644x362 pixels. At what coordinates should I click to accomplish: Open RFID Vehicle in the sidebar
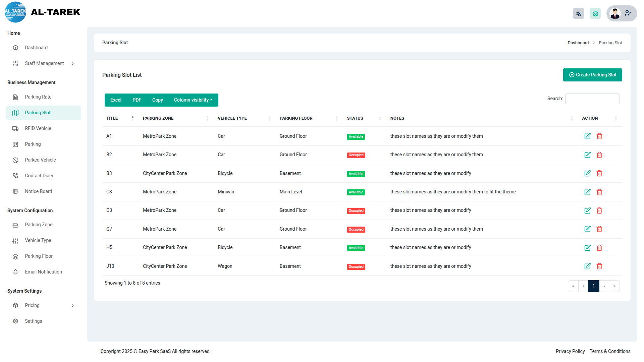tap(38, 128)
